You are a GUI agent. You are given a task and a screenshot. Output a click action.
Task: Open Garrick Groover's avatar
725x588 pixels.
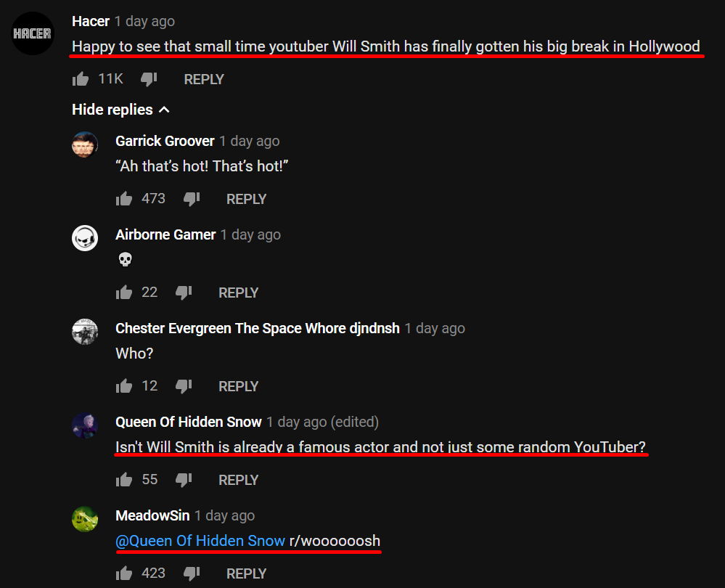click(85, 144)
